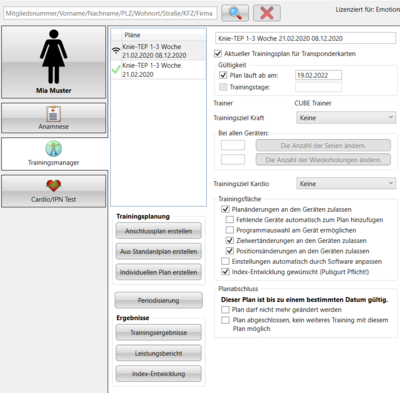This screenshot has height=393, width=400.
Task: Click the transponder wifi icon beside first plan
Action: (116, 51)
